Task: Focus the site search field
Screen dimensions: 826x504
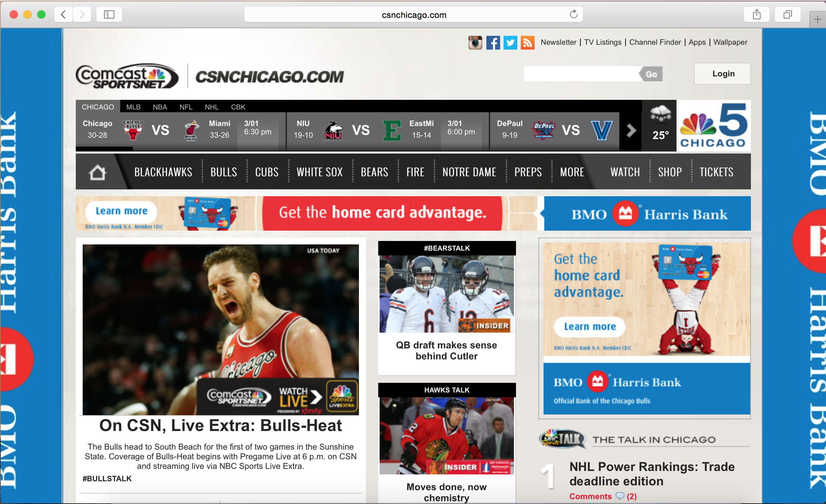Action: point(581,74)
